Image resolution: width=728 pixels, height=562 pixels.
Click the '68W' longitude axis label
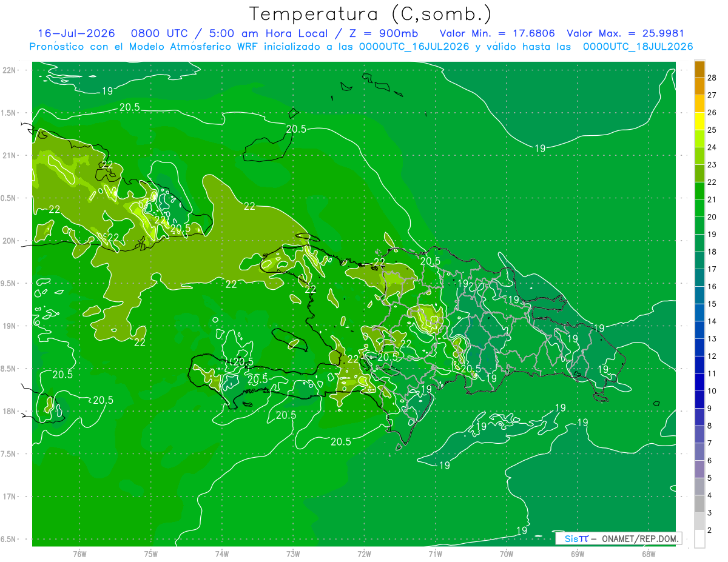click(649, 554)
